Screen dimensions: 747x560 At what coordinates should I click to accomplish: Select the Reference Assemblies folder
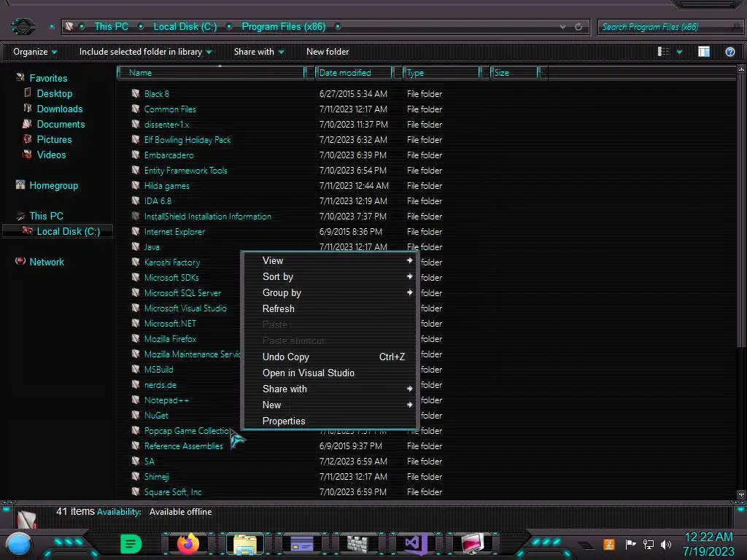pos(183,446)
